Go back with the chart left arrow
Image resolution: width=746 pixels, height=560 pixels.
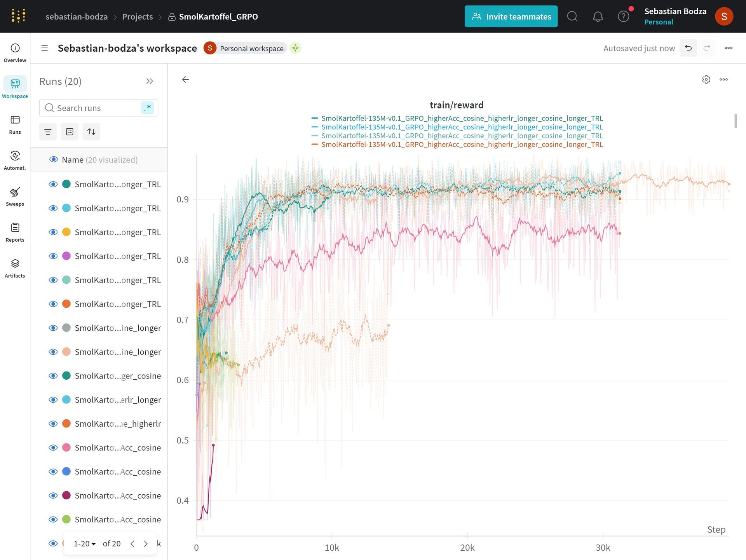point(185,79)
